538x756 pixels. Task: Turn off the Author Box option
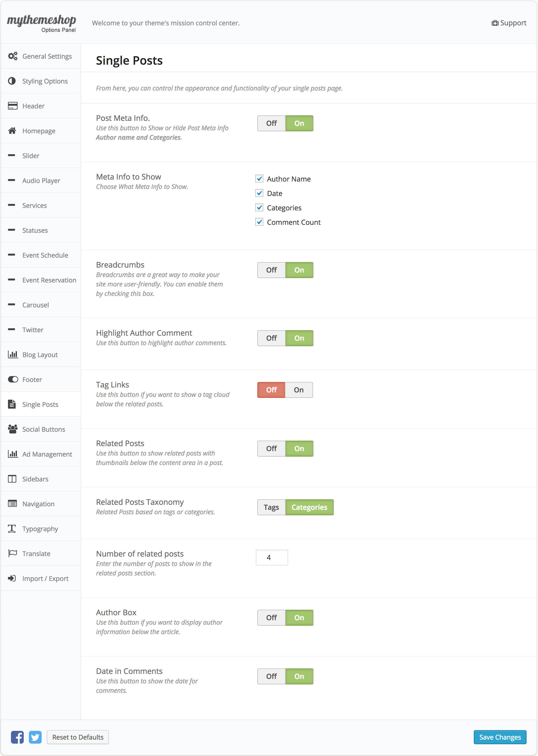point(271,618)
